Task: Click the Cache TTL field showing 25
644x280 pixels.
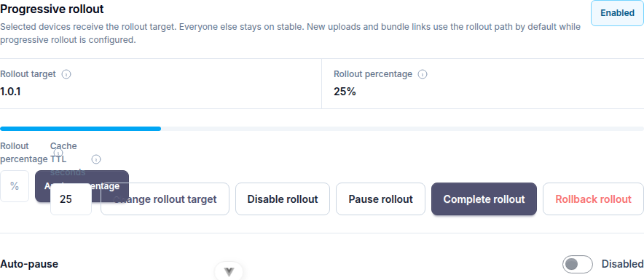Action: [x=71, y=199]
